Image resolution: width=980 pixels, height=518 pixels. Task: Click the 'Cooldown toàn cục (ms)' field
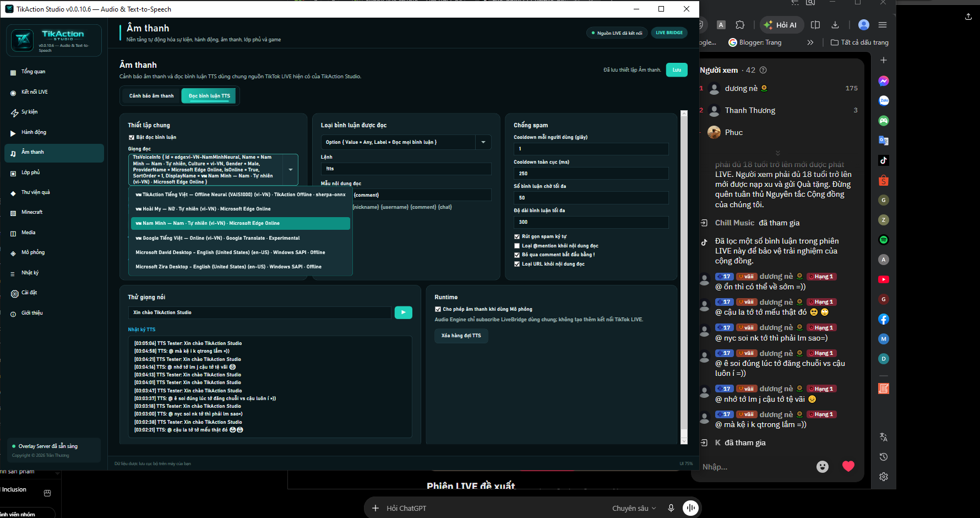[x=591, y=174]
